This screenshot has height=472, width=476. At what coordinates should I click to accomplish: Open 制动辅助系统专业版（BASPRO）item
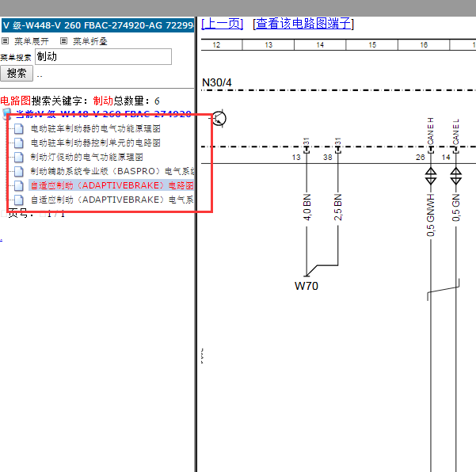coord(112,171)
